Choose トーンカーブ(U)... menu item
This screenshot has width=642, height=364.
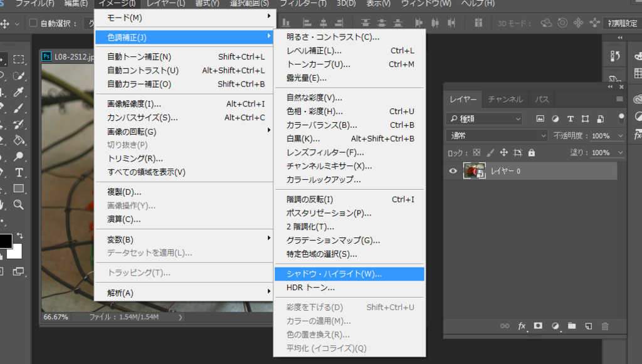point(349,64)
